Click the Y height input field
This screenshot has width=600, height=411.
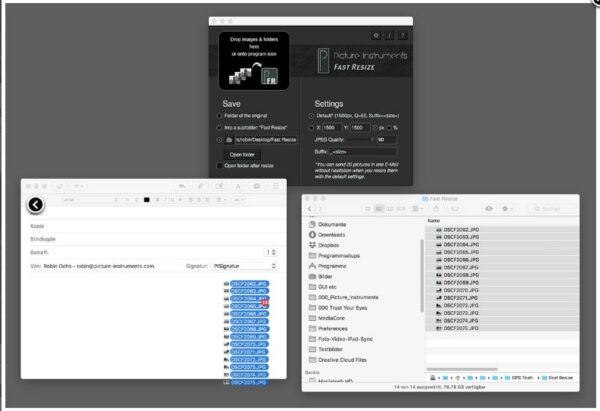pos(360,127)
